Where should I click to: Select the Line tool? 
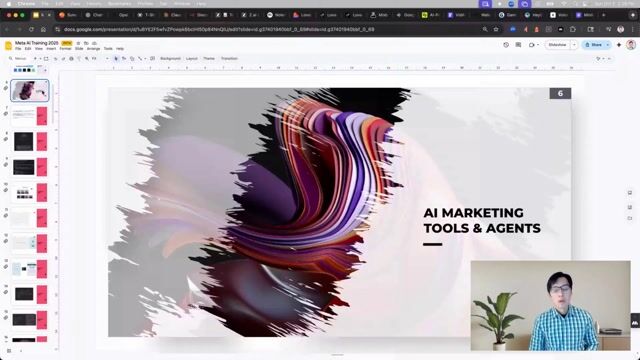[140, 59]
